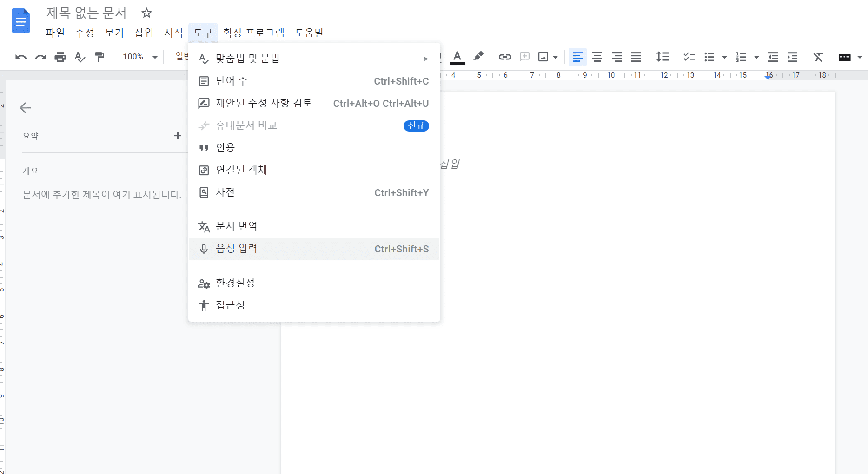The height and width of the screenshot is (474, 868).
Task: Click the spell check toolbar icon
Action: pos(80,57)
